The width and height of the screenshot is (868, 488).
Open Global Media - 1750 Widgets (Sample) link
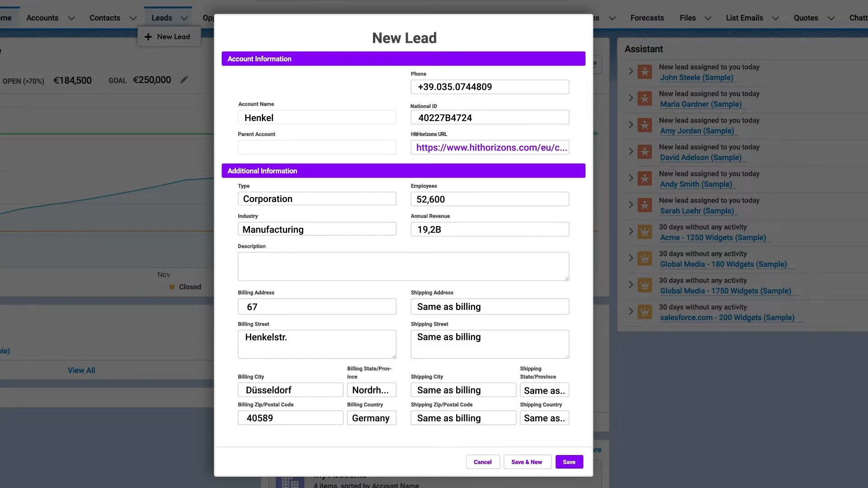click(725, 291)
